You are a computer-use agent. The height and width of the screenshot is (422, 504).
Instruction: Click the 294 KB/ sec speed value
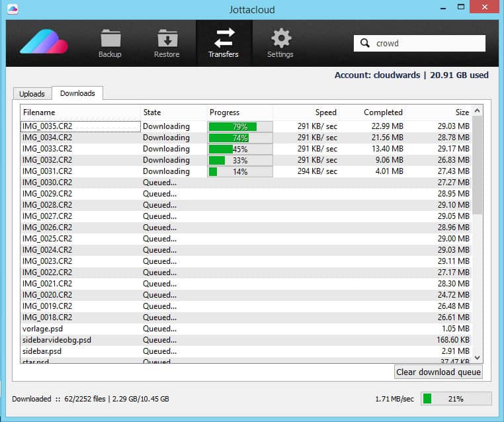click(317, 171)
